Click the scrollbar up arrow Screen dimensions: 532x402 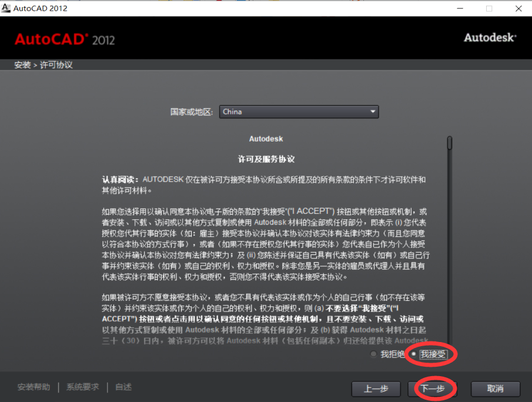point(449,138)
